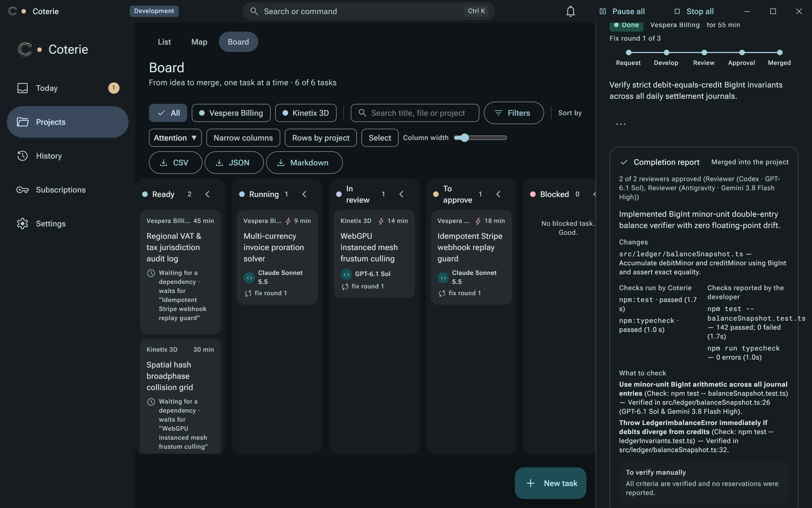
Task: Collapse the Ready column
Action: click(207, 194)
